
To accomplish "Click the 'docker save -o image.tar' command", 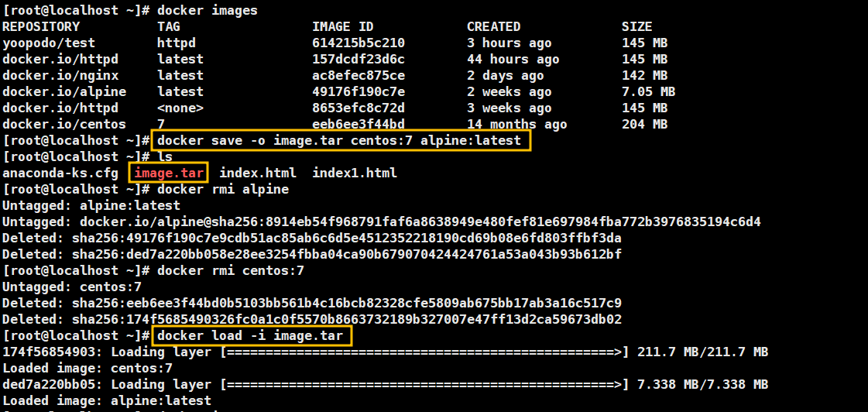I will tap(339, 141).
